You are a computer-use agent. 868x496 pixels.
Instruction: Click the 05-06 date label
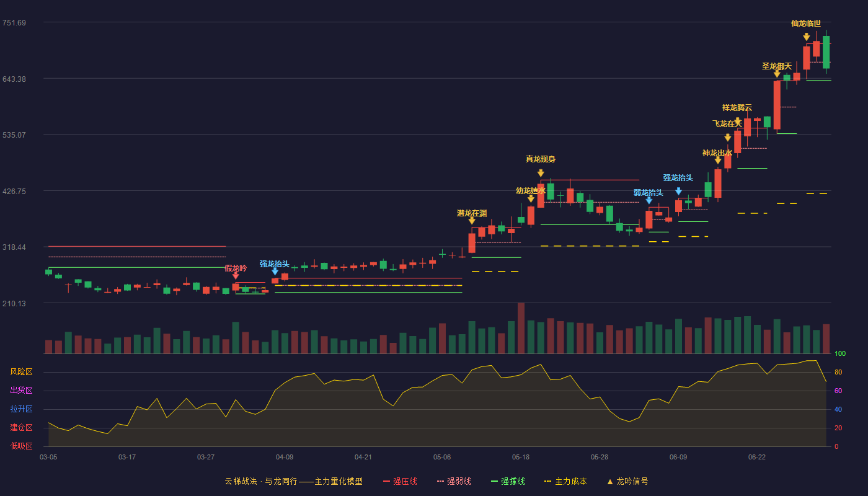(442, 457)
